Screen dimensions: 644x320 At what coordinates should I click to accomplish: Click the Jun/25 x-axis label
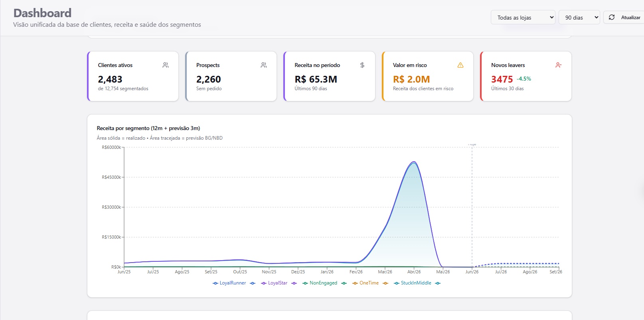click(124, 272)
